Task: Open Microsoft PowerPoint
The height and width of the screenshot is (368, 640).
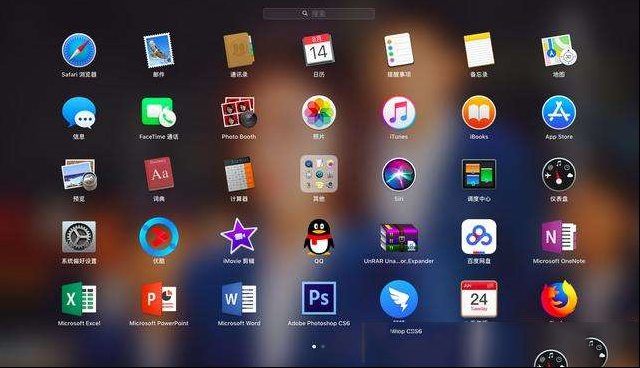Action: click(159, 299)
